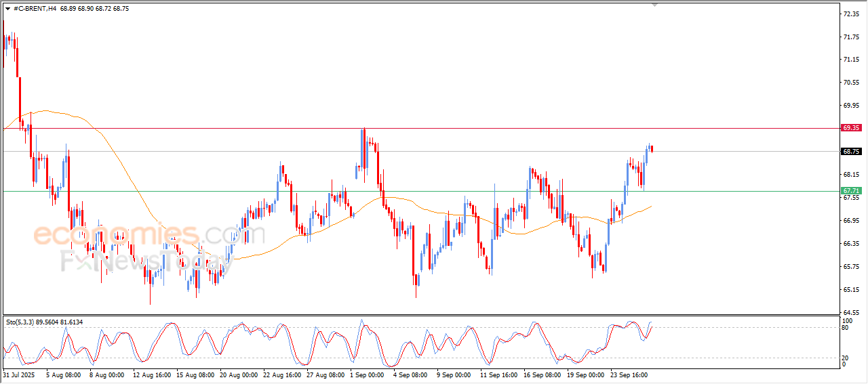
Task: Click the 31 Jul 2025 date label
Action: tap(18, 374)
